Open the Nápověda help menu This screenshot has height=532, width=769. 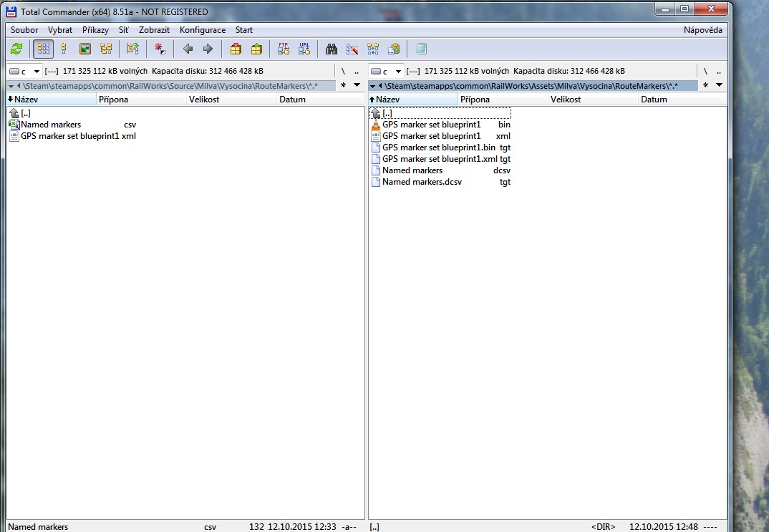(703, 30)
